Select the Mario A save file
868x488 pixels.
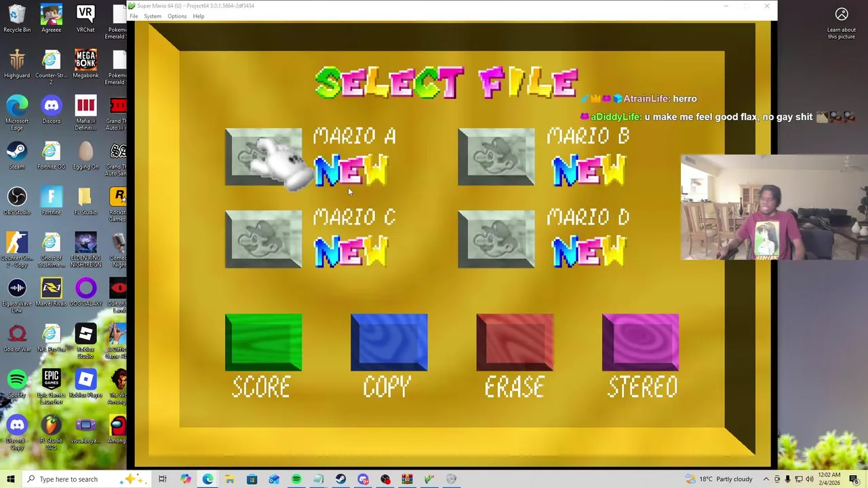(263, 157)
